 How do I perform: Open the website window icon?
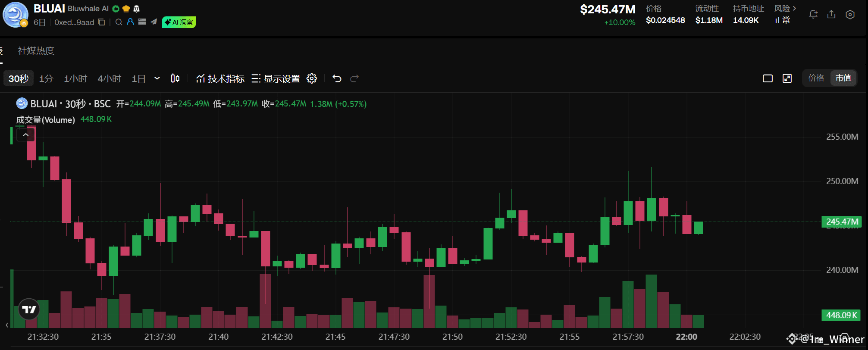pos(142,22)
